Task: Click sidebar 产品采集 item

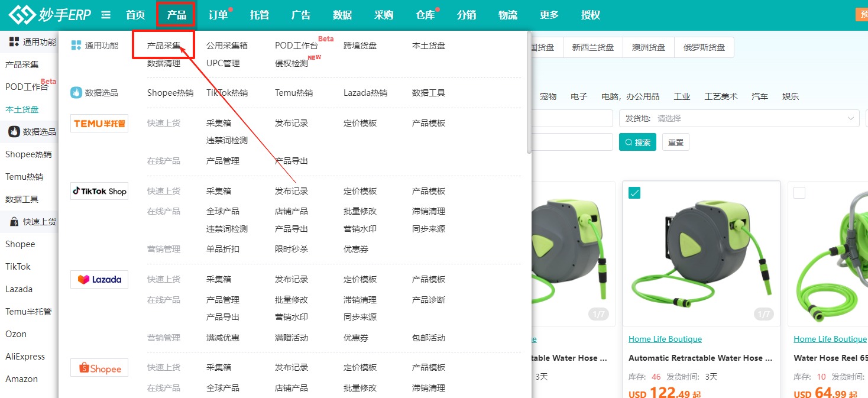Action: (x=22, y=64)
